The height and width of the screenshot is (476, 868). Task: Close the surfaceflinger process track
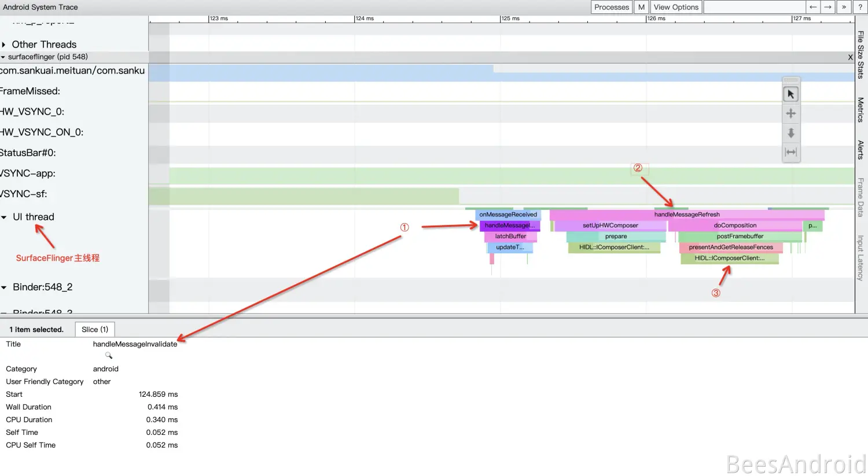tap(849, 57)
